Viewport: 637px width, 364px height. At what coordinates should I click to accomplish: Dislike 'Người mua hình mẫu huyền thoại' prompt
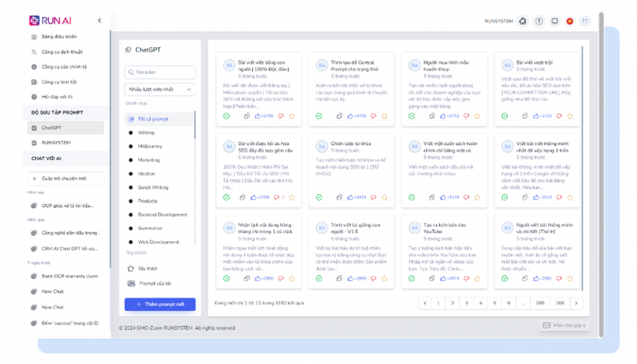click(467, 116)
